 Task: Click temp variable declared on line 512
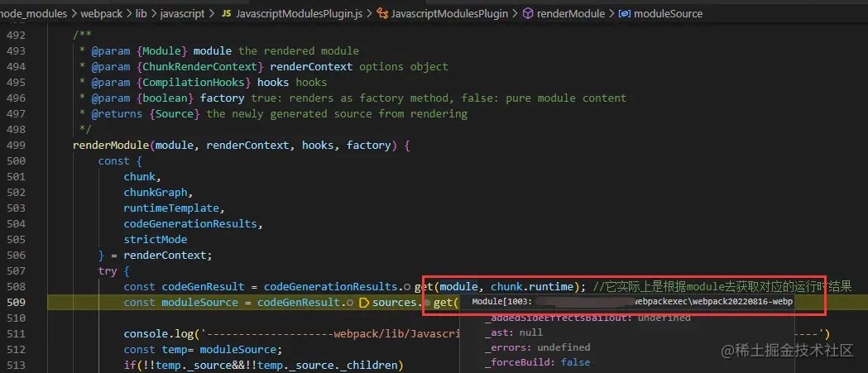tap(173, 350)
